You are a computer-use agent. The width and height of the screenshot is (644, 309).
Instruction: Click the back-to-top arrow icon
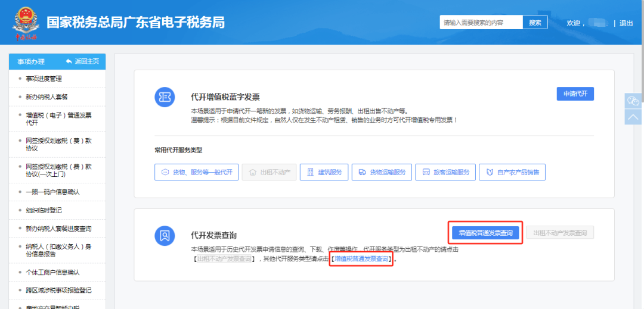633,117
